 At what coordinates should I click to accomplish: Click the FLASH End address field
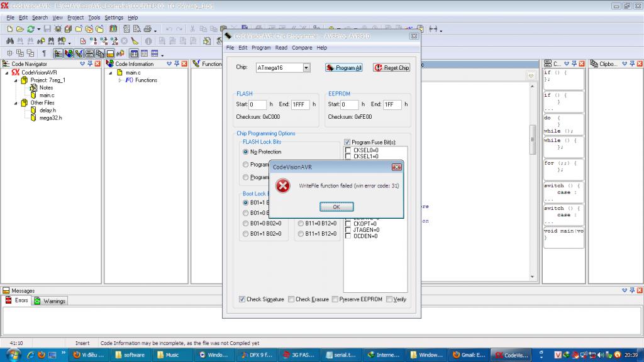coord(299,104)
